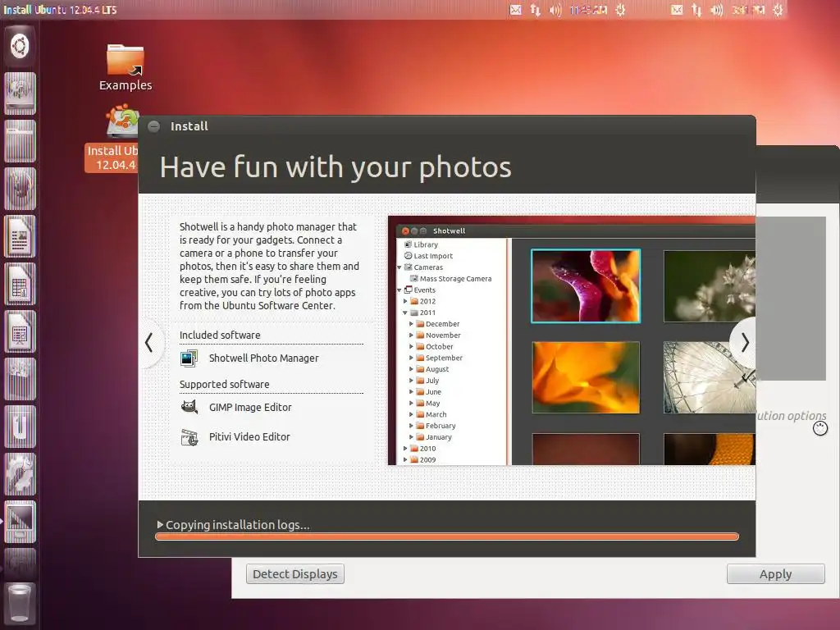This screenshot has height=630, width=840.
Task: Click the installation progress bar
Action: pyautogui.click(x=447, y=536)
